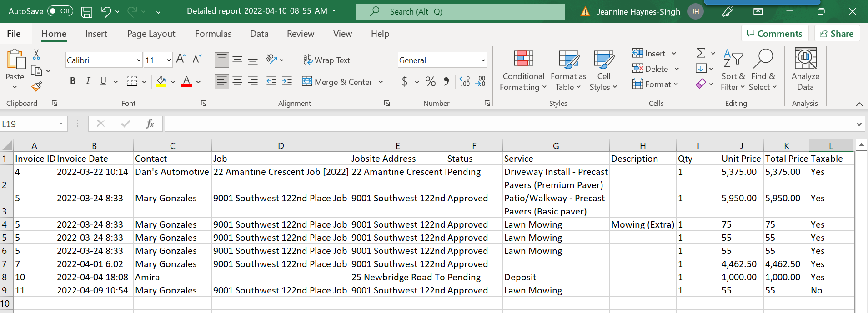Click Increase Font Size icon

(x=181, y=59)
